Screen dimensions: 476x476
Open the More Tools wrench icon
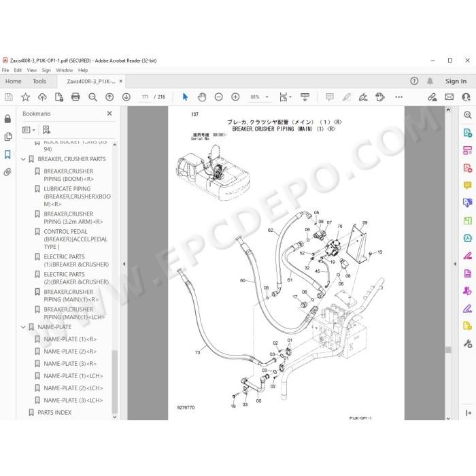tap(468, 343)
